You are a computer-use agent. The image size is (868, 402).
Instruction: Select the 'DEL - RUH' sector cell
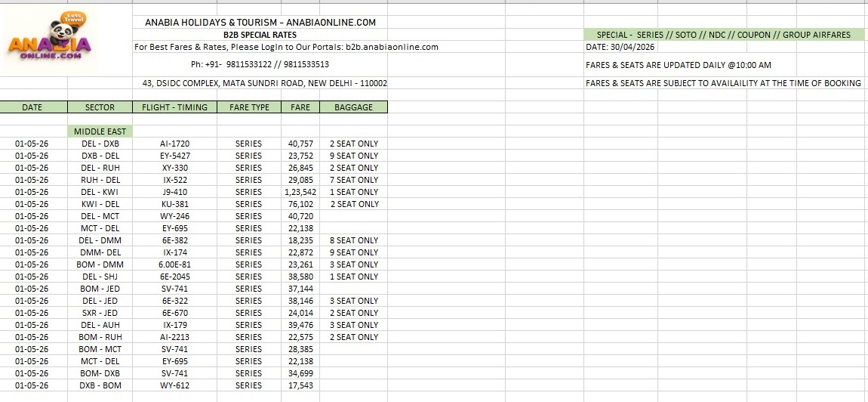tap(100, 168)
